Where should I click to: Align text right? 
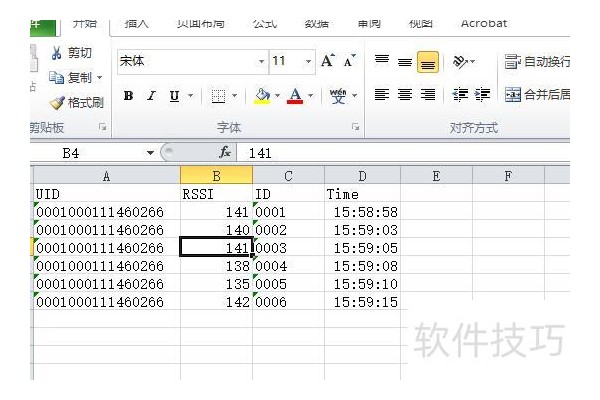(x=428, y=94)
